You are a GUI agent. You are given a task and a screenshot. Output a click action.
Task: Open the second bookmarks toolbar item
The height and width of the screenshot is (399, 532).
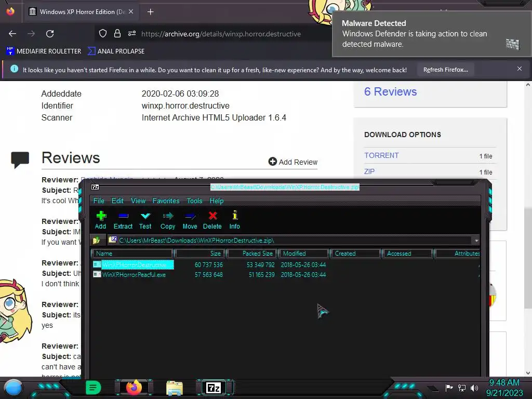116,51
